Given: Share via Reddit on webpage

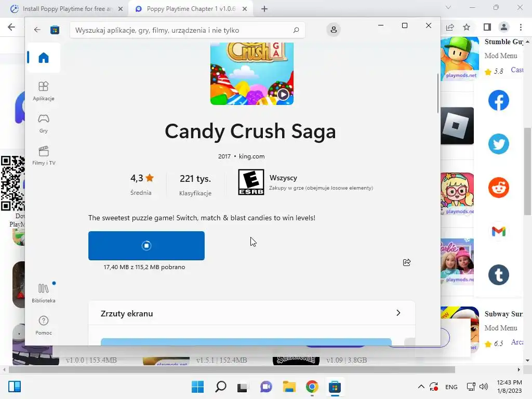Looking at the screenshot, I should (x=498, y=187).
